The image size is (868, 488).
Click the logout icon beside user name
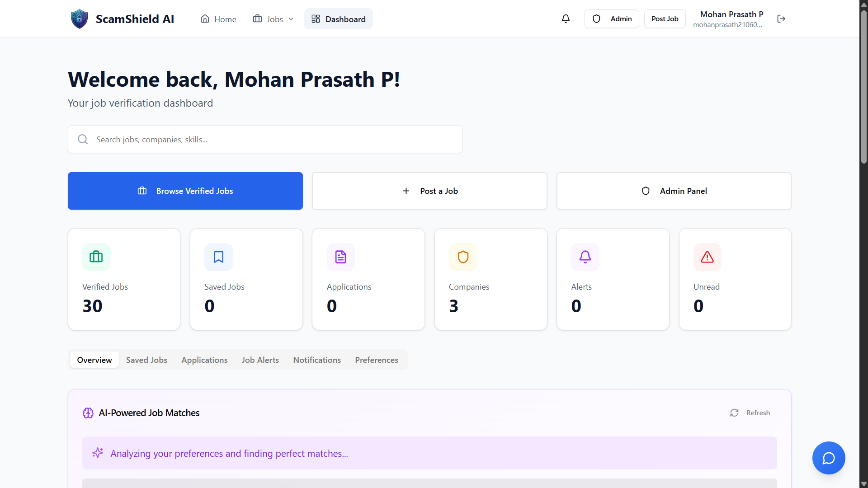click(x=781, y=19)
